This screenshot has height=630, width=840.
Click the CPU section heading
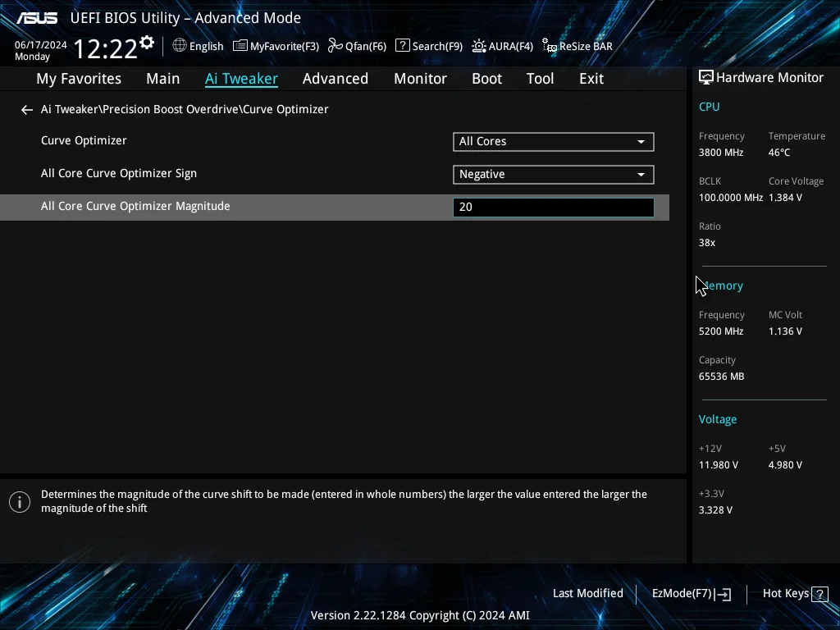tap(709, 107)
